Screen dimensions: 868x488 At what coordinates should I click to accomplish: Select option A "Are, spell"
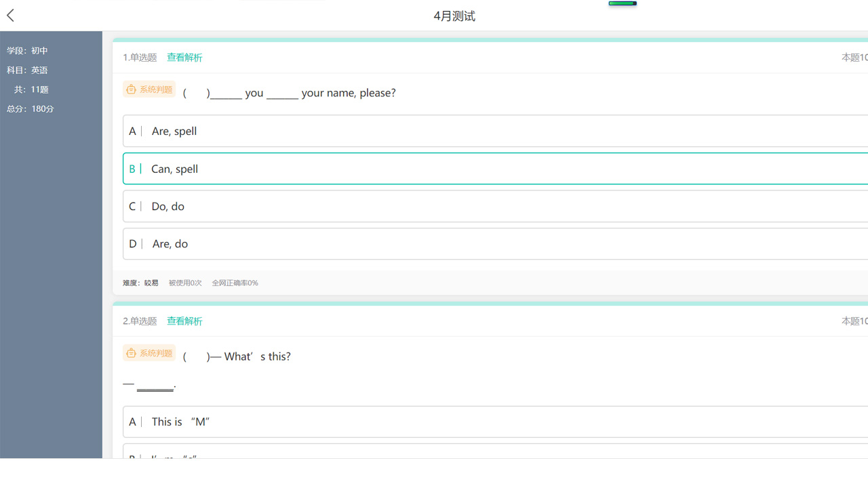174,131
